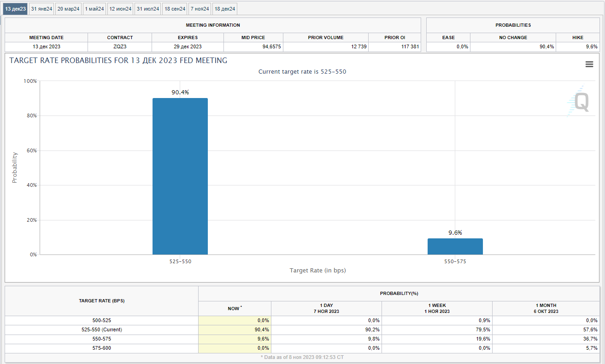Click the ZQZ3 contract cell
Image resolution: width=605 pixels, height=364 pixels.
(120, 46)
